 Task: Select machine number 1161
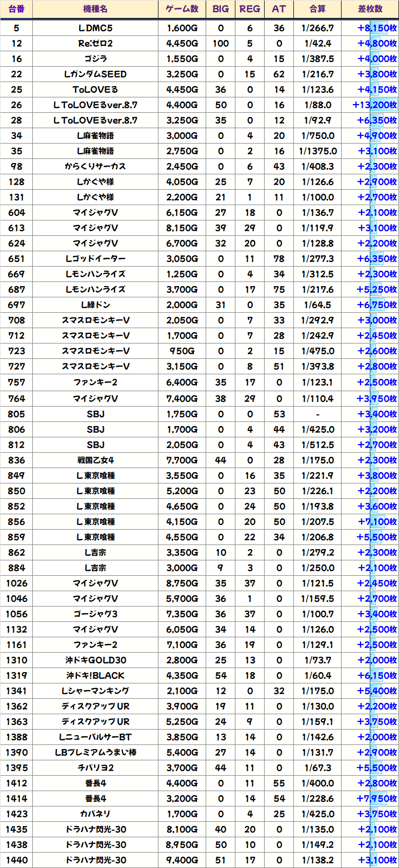(16, 644)
